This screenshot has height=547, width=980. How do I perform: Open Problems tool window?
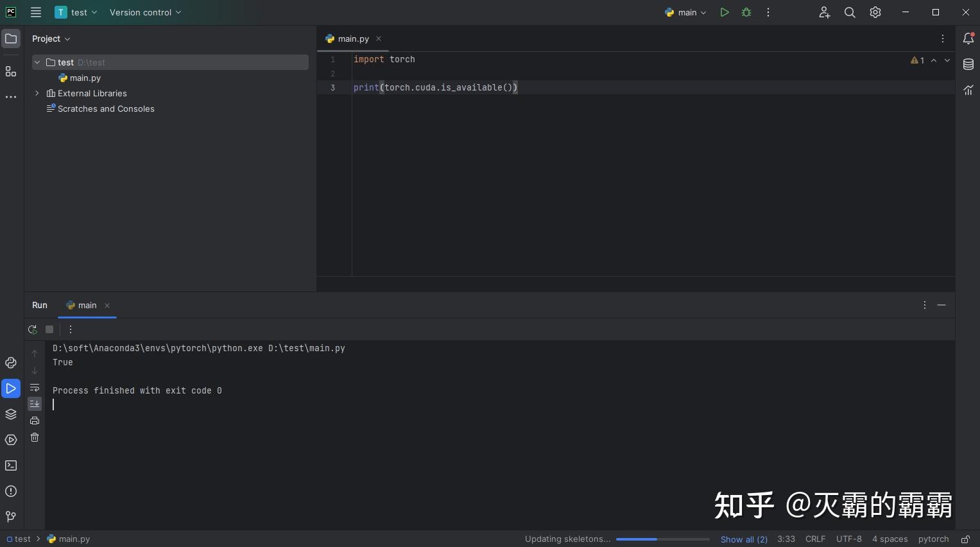11,491
